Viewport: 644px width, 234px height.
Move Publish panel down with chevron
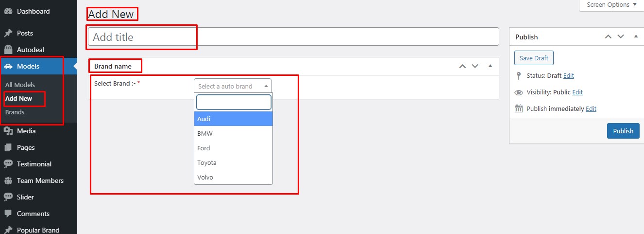[621, 36]
